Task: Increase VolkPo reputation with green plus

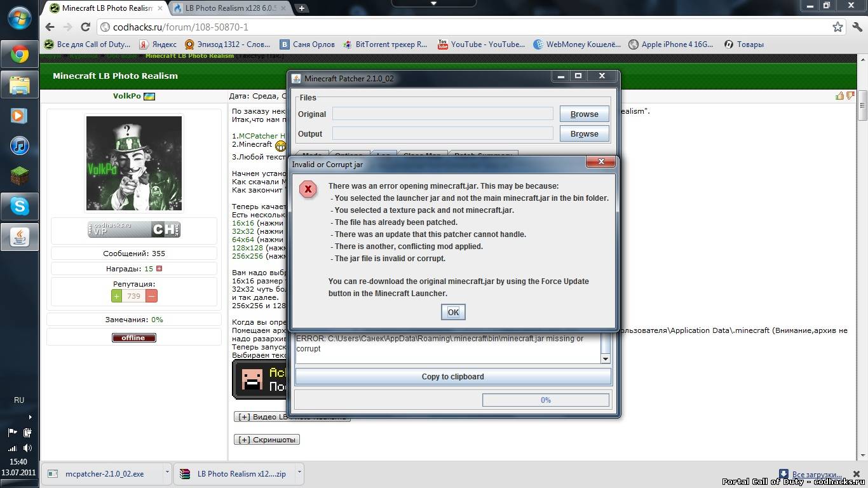Action: (116, 295)
